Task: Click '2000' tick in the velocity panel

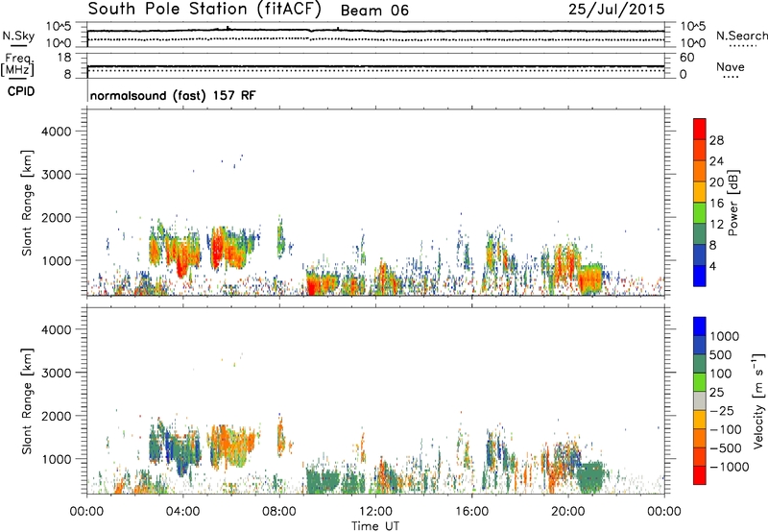Action: 57,417
